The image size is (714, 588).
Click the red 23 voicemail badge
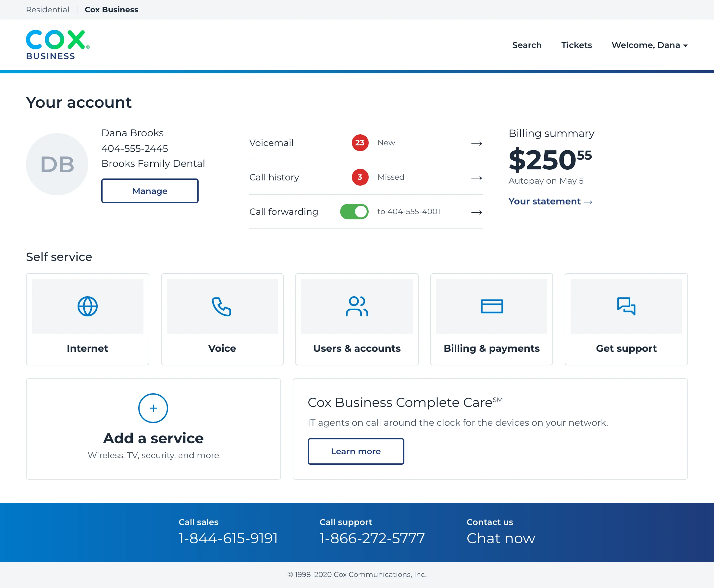(x=360, y=143)
